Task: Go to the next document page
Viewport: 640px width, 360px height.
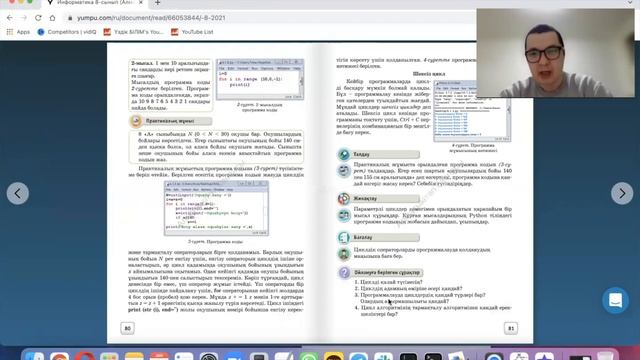Action: 622,193
